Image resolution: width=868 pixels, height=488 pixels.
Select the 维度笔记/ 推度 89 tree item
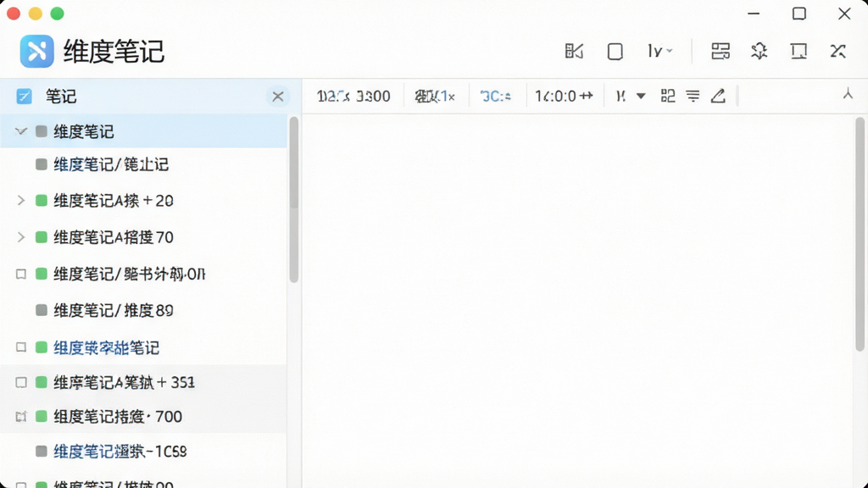tap(143, 310)
